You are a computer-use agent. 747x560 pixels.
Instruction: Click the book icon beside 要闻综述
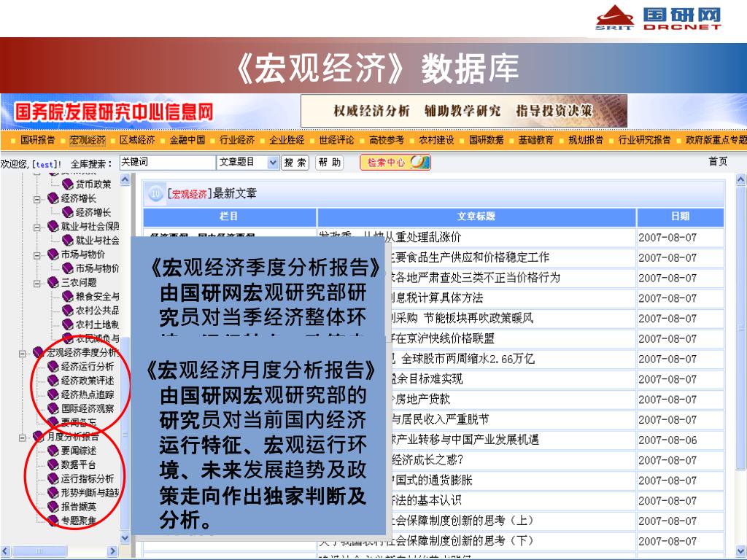coord(53,451)
